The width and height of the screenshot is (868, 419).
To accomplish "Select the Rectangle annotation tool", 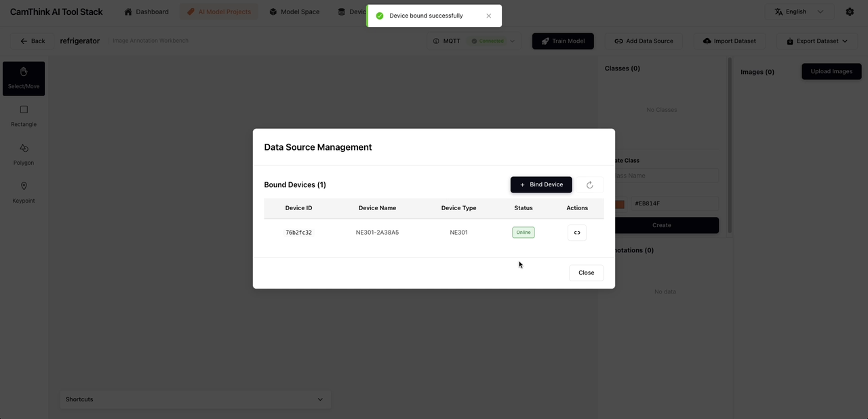I will 24,115.
